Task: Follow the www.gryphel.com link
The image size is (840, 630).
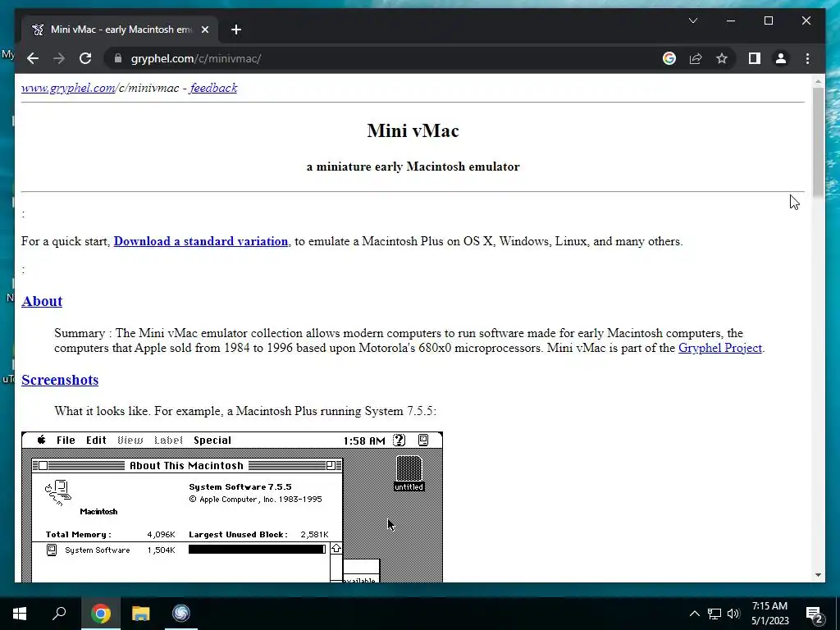Action: (68, 88)
